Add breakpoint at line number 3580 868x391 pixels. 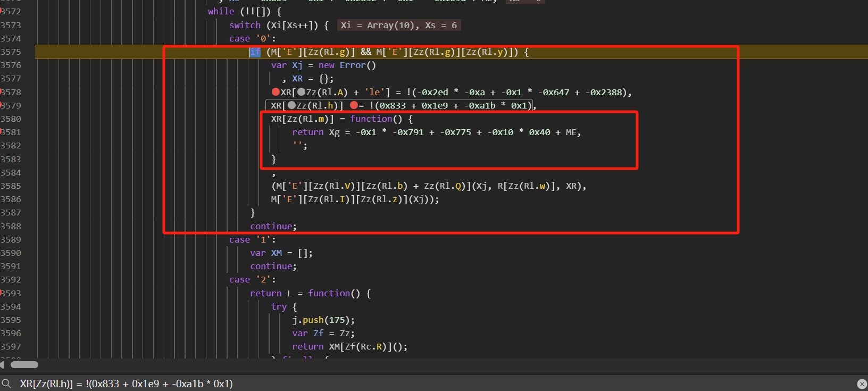(x=11, y=119)
